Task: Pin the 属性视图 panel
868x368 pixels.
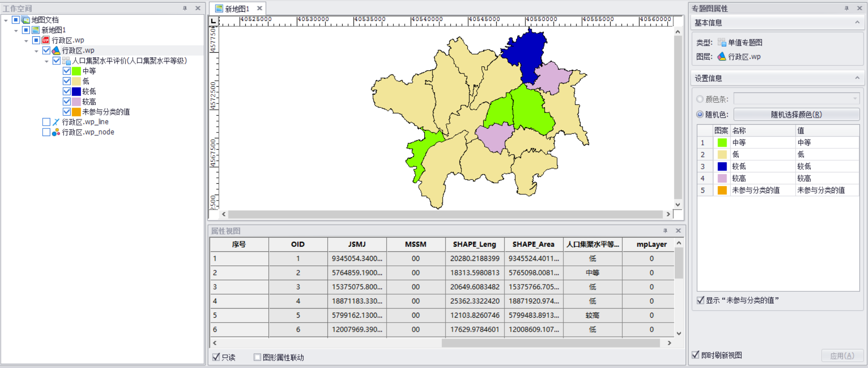Action: click(x=665, y=231)
